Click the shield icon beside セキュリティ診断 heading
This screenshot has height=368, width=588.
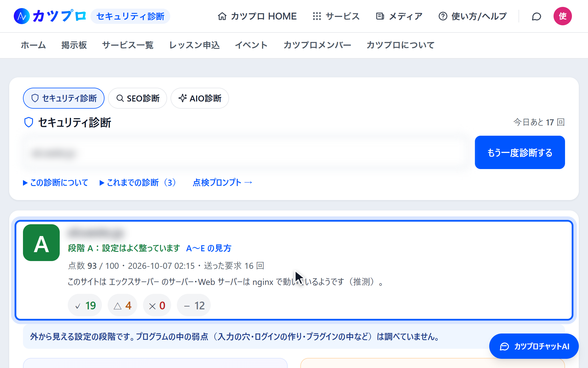[29, 122]
